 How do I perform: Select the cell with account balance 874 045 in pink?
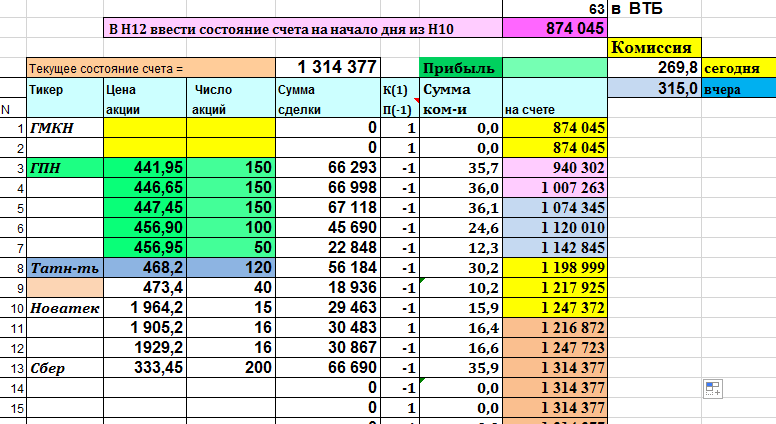(555, 28)
